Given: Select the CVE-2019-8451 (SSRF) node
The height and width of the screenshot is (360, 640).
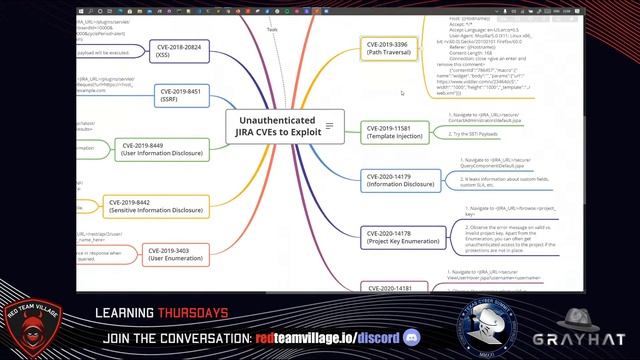Looking at the screenshot, I should point(182,96).
